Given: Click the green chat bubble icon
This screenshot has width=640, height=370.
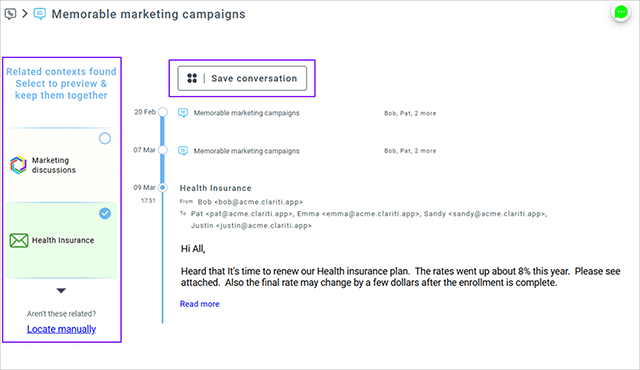Looking at the screenshot, I should [x=621, y=13].
